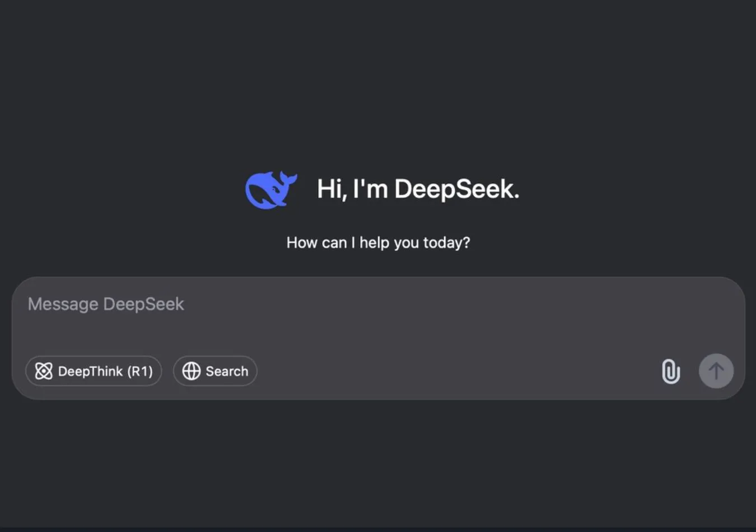Image resolution: width=756 pixels, height=532 pixels.
Task: Click the upward arrow glyph in send circle
Action: pyautogui.click(x=716, y=371)
